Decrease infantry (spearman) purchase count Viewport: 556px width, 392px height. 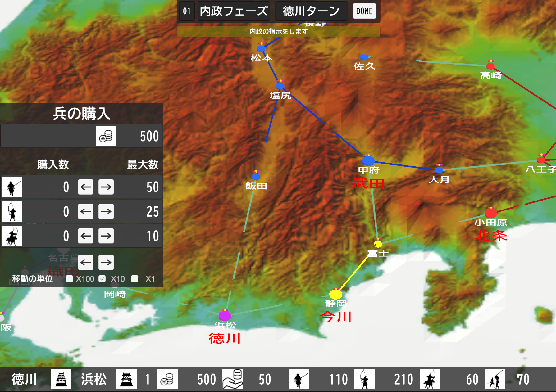click(x=86, y=187)
